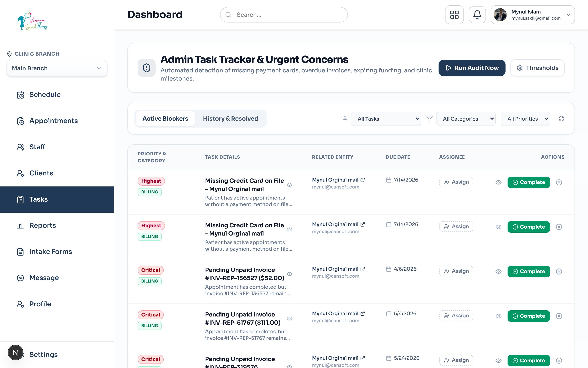588x368 pixels.
Task: Expand the Main Branch clinic dropdown
Action: (57, 68)
